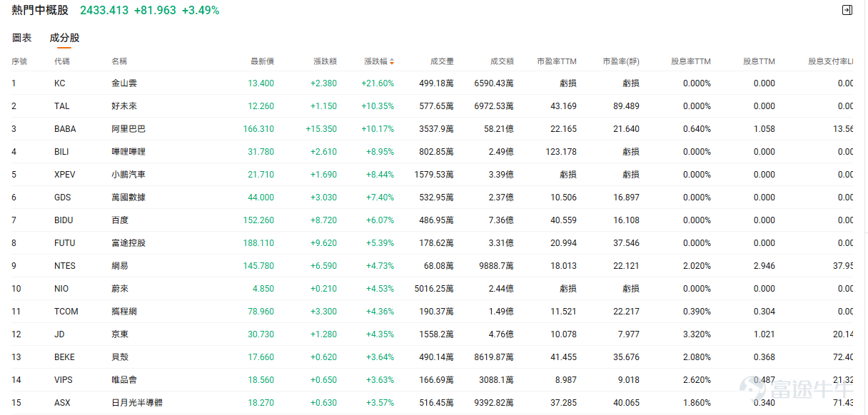This screenshot has height=415, width=868.
Task: Click TAL's change percent +10.35%
Action: tap(378, 106)
